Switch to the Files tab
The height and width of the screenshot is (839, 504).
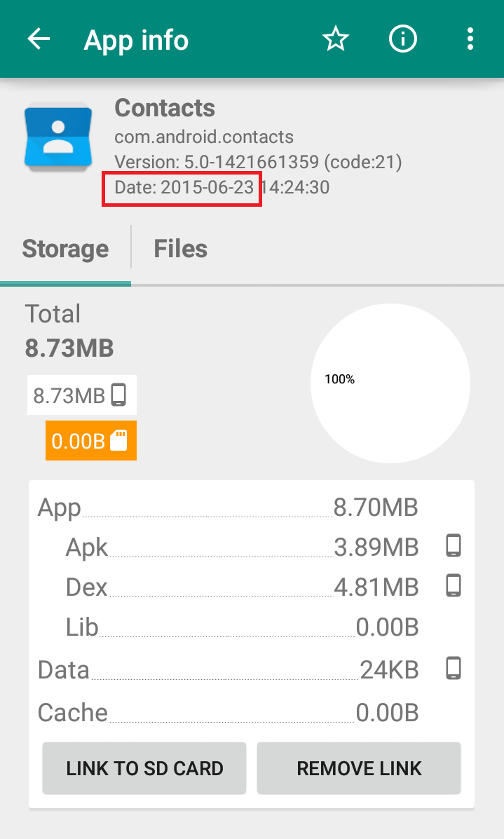181,249
